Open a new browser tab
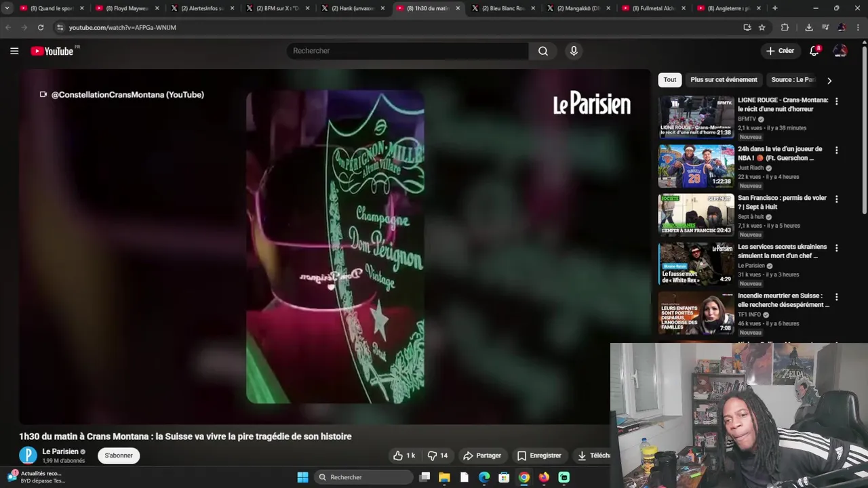 pyautogui.click(x=775, y=8)
